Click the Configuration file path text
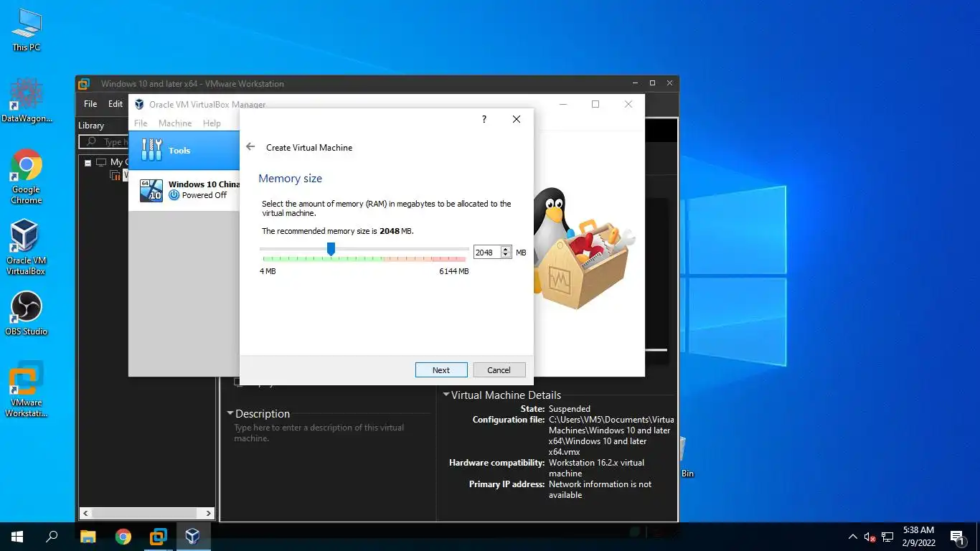The image size is (980, 551). (x=611, y=435)
